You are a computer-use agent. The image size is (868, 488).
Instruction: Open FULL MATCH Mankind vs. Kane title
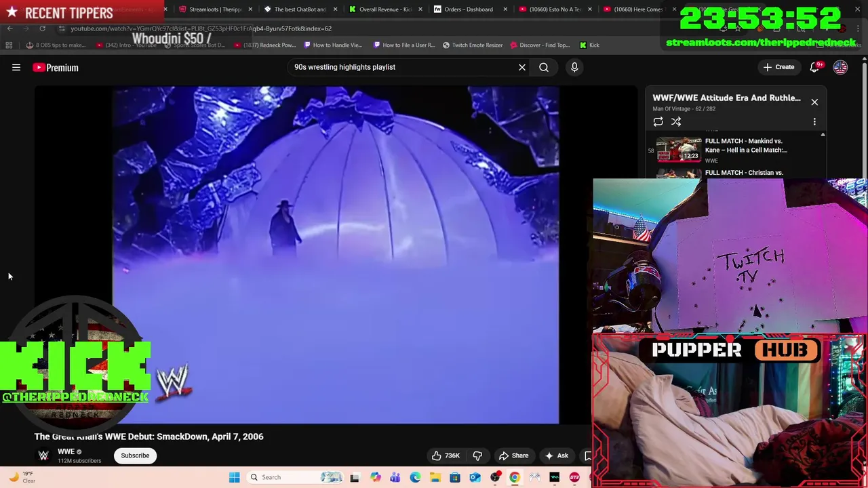[x=746, y=146]
